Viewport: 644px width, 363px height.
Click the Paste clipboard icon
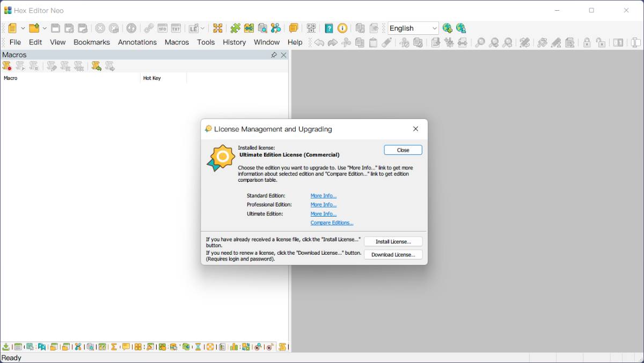click(373, 42)
